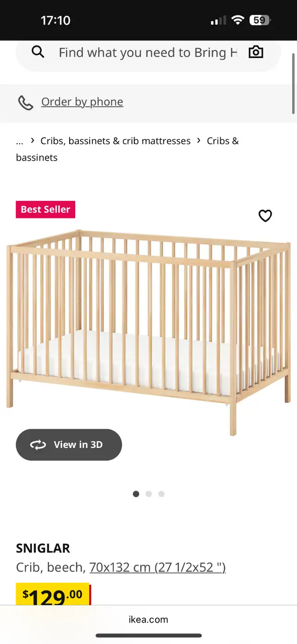Tap the battery indicator in status bar
Viewport: 297px width, 644px height.
[260, 20]
